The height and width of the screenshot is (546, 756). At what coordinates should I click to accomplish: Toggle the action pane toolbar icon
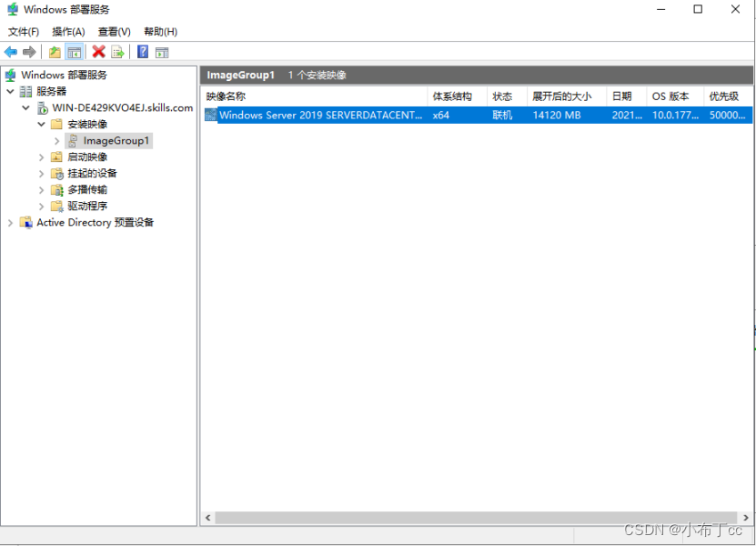pyautogui.click(x=162, y=52)
